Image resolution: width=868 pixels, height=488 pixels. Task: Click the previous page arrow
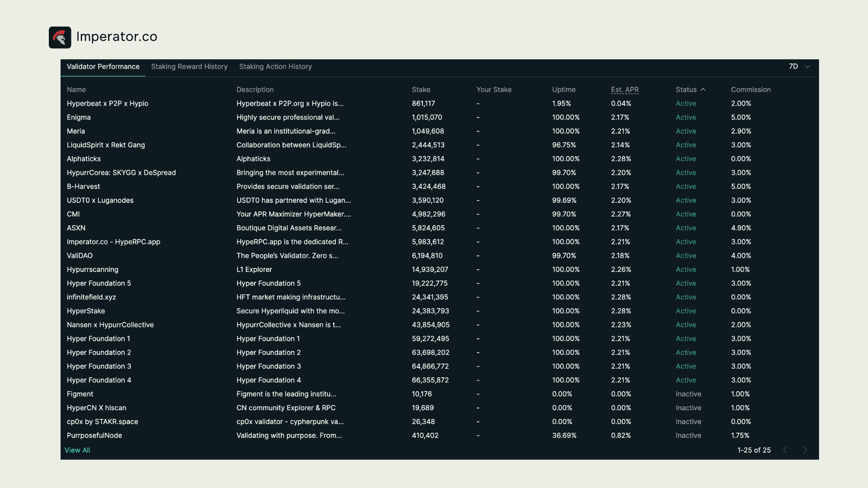785,450
